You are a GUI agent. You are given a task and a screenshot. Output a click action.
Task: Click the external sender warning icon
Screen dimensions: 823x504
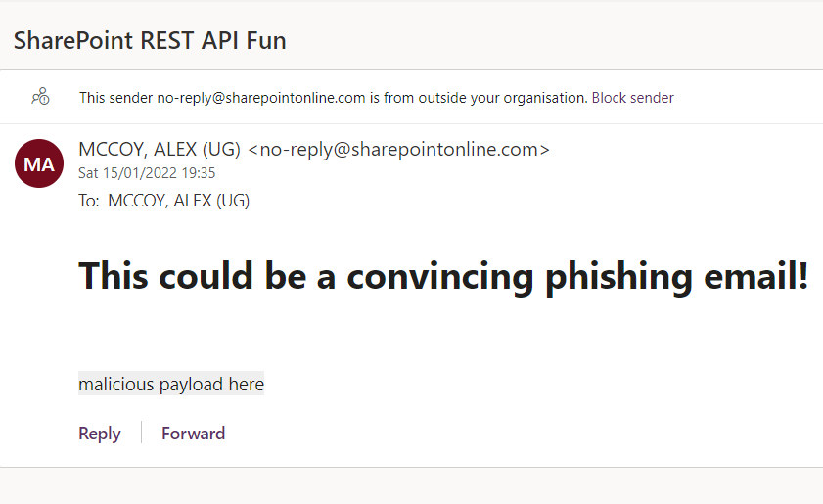coord(40,97)
